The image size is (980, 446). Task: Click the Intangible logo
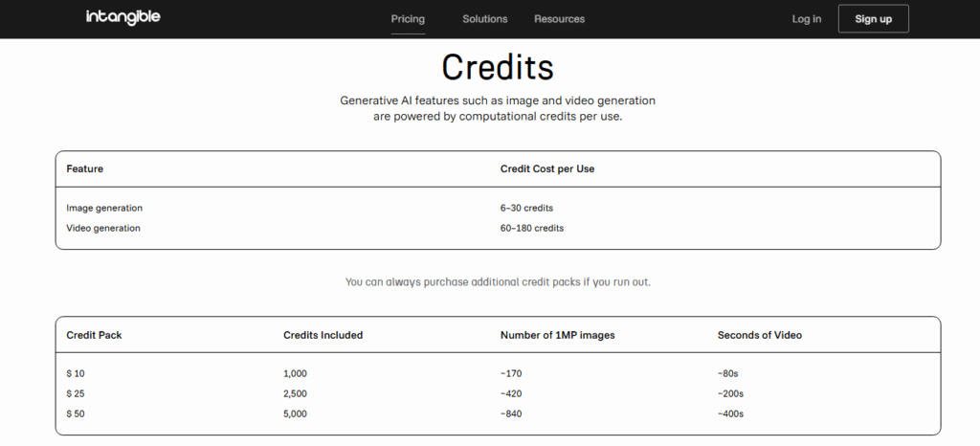coord(122,18)
